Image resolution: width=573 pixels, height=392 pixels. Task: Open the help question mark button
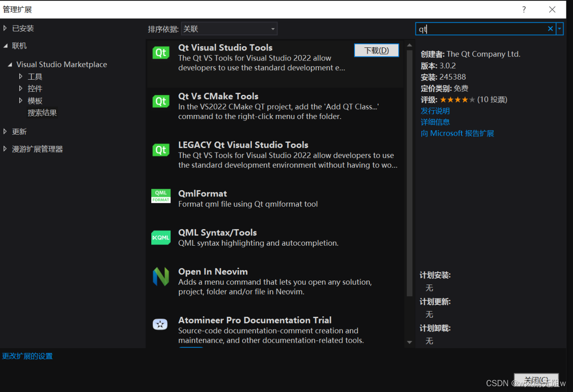(524, 9)
